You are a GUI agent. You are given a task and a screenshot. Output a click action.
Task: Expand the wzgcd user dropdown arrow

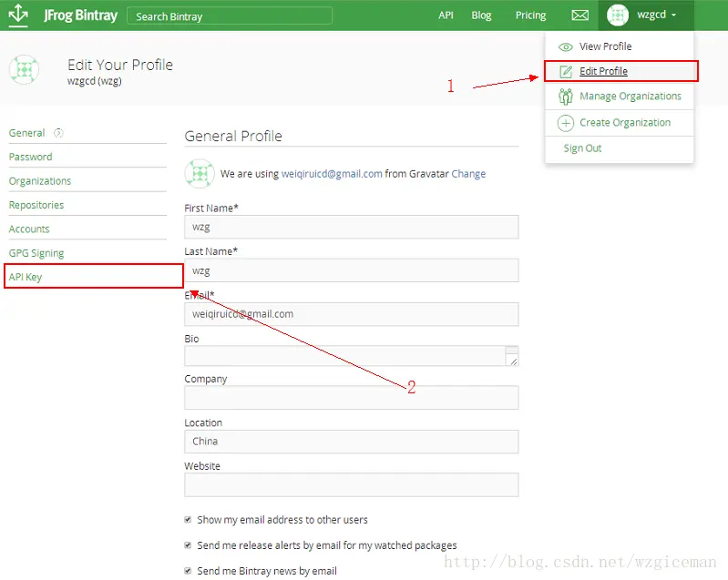673,15
